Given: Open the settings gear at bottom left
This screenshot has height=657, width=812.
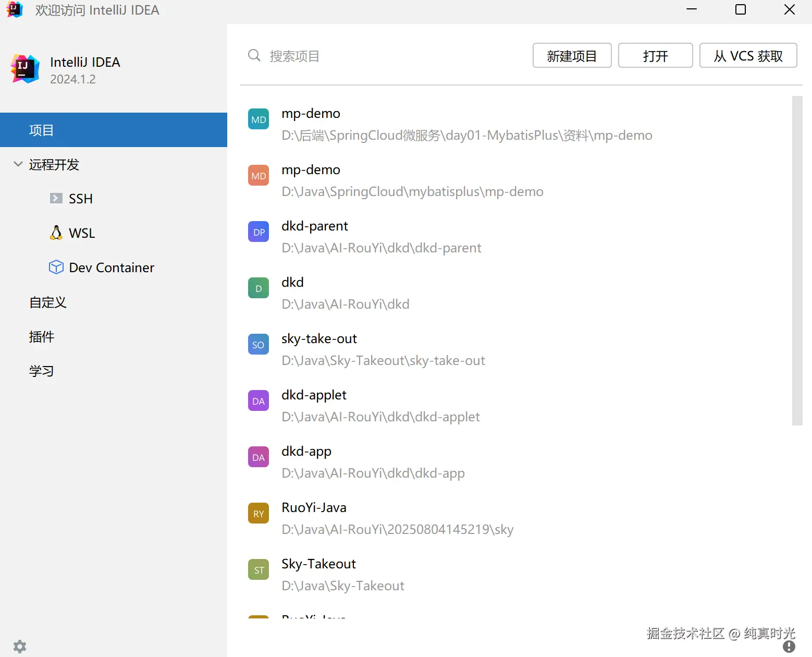Looking at the screenshot, I should coord(19,646).
